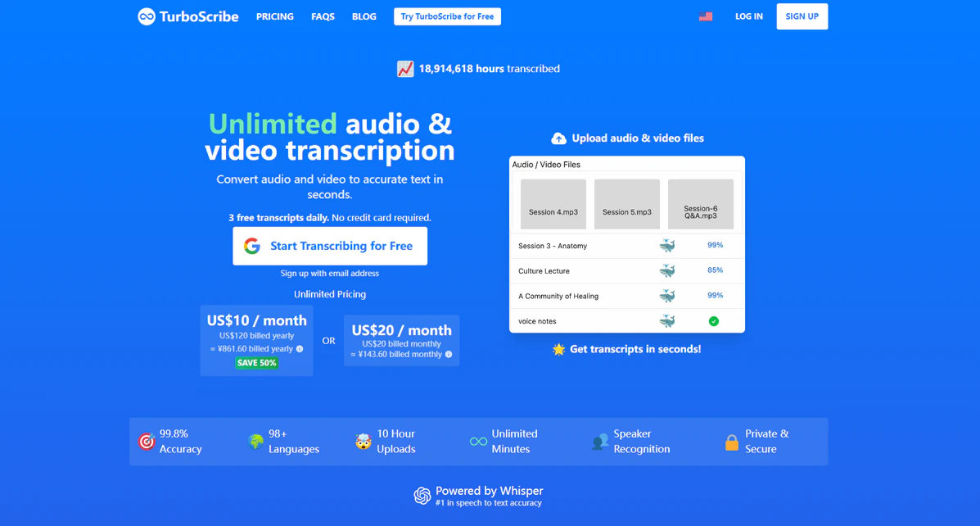Click whale icon in Session 3 - Anatomy row

pos(667,245)
